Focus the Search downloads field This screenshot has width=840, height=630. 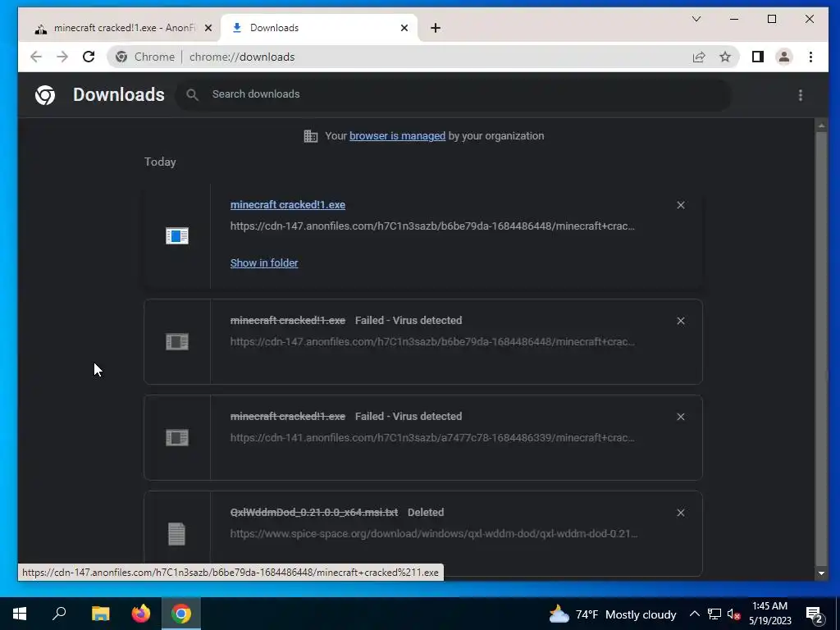[x=453, y=95]
